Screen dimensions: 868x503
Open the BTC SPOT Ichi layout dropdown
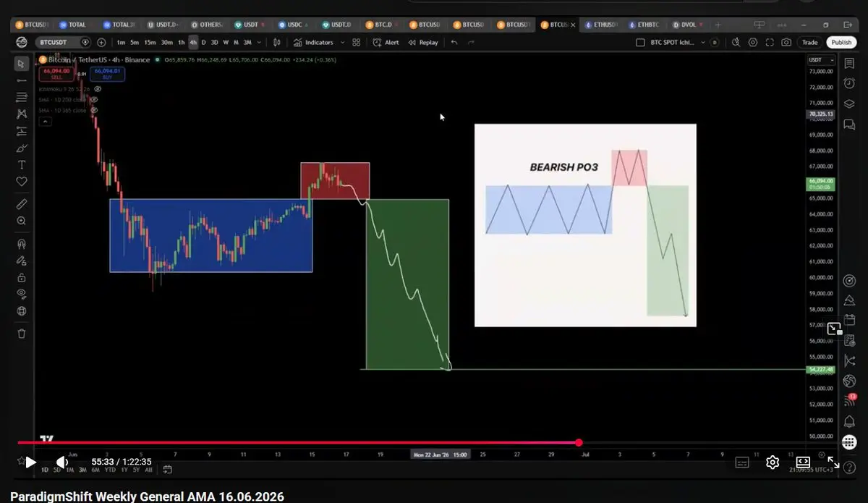pos(705,43)
